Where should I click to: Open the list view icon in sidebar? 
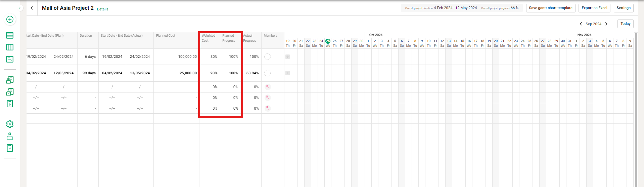coord(10,35)
